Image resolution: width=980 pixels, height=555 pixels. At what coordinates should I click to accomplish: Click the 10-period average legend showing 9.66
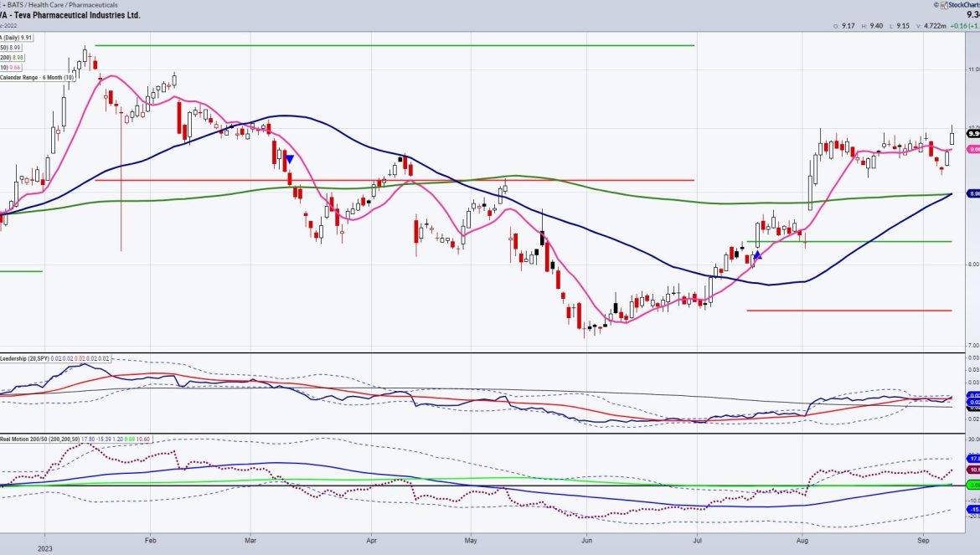[11, 68]
